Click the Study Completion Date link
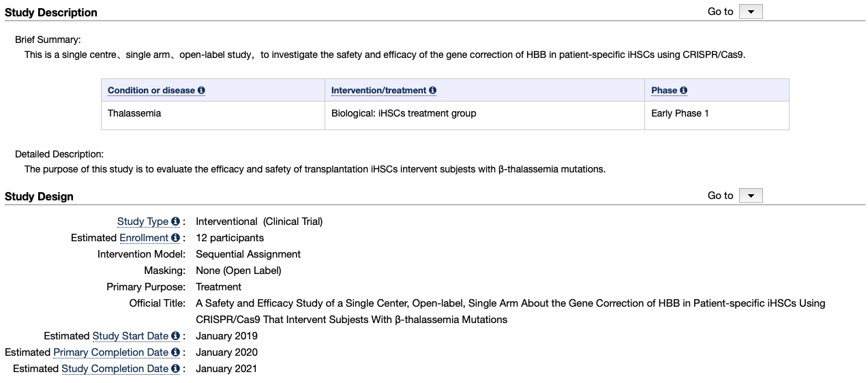 (x=115, y=369)
